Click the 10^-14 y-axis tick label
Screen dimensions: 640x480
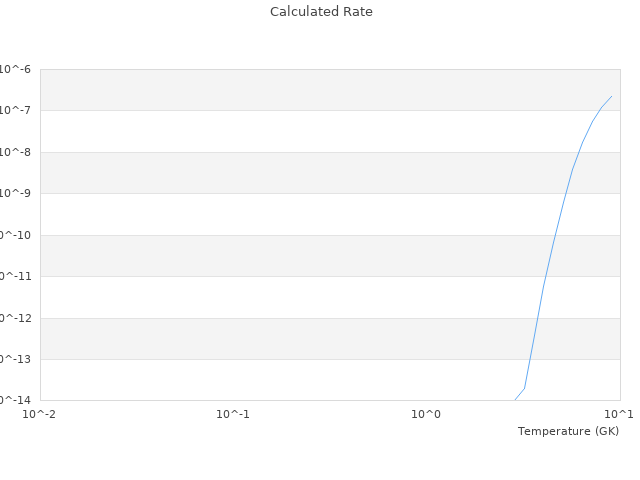coord(12,400)
